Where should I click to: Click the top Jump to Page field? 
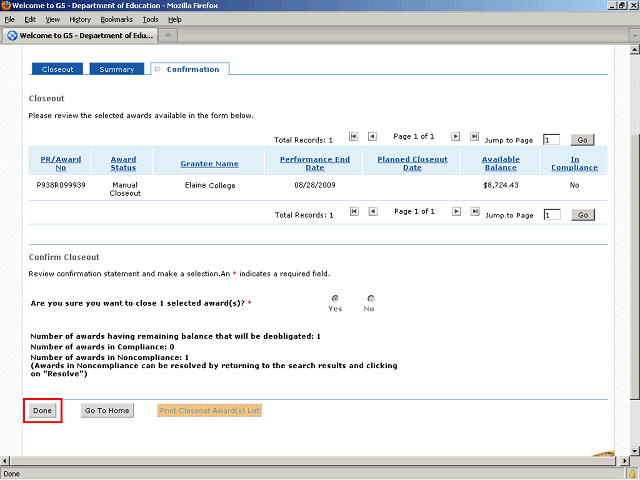551,140
